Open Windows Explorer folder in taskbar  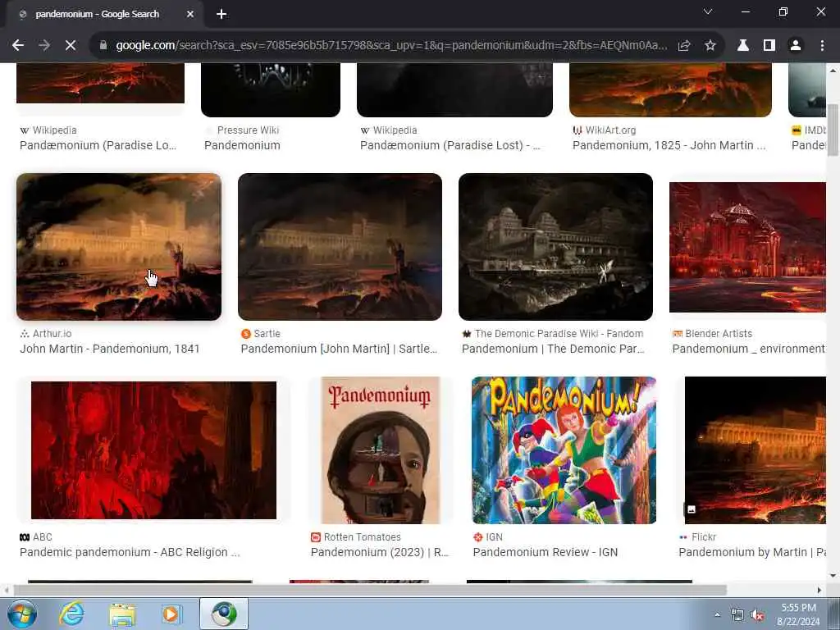pos(121,614)
